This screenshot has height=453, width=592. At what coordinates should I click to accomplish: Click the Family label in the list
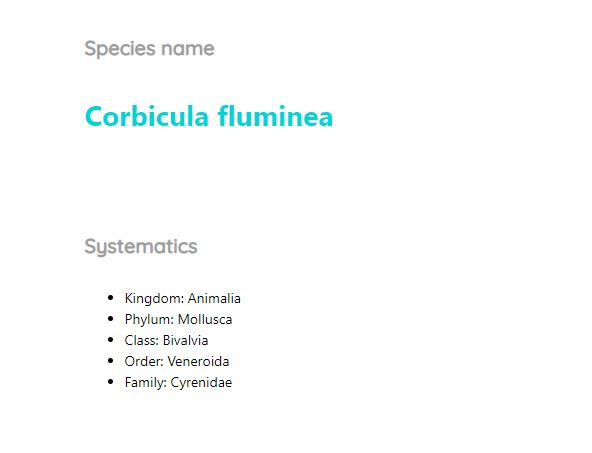point(146,383)
